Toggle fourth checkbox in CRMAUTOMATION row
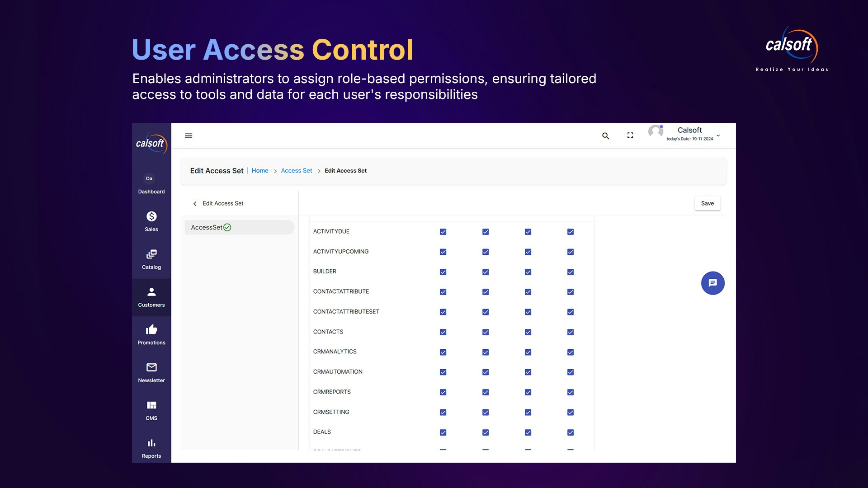The height and width of the screenshot is (488, 868). [571, 372]
